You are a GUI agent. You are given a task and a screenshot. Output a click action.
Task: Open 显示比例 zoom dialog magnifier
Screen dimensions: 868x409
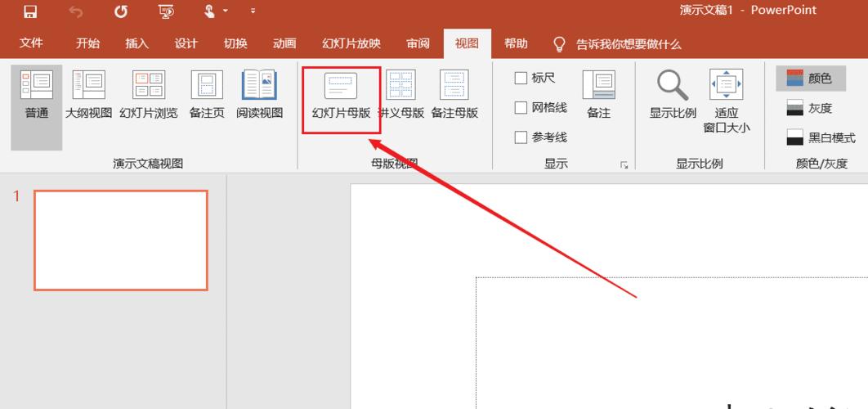[x=673, y=94]
